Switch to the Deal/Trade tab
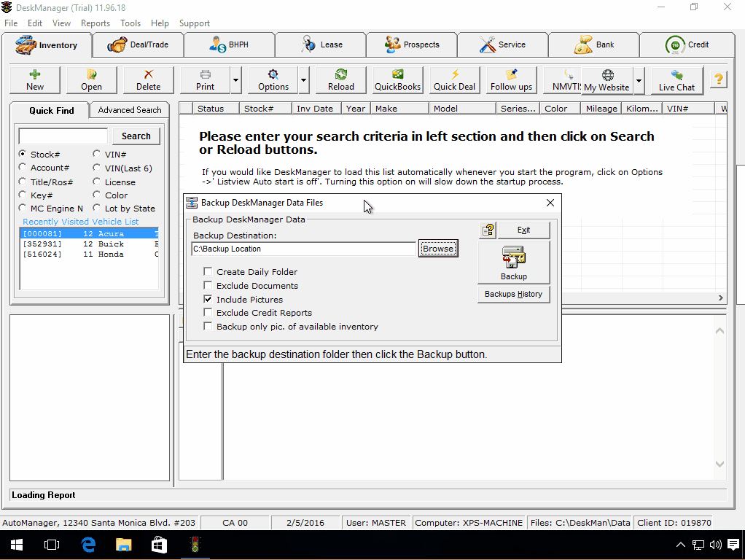The height and width of the screenshot is (560, 745). (138, 44)
